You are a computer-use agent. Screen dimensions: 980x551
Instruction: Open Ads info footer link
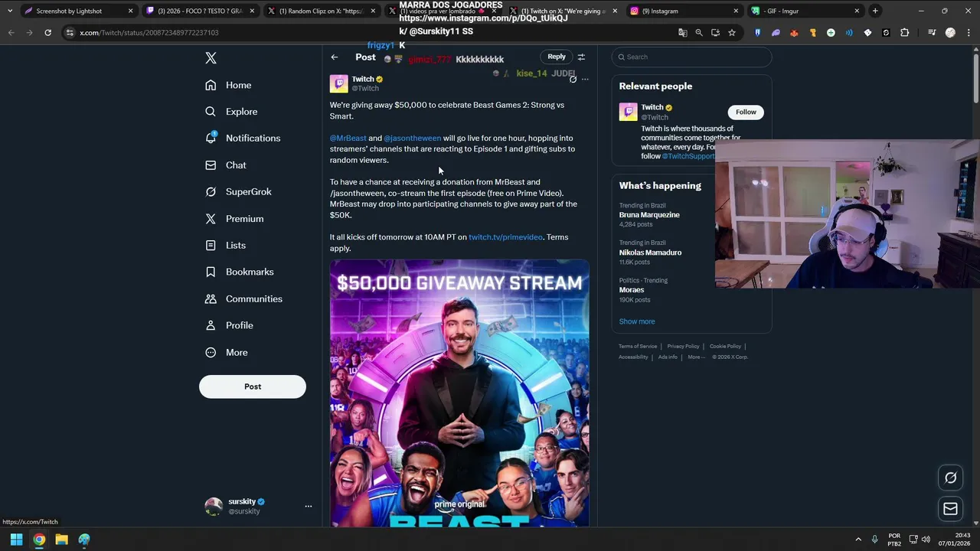(668, 357)
